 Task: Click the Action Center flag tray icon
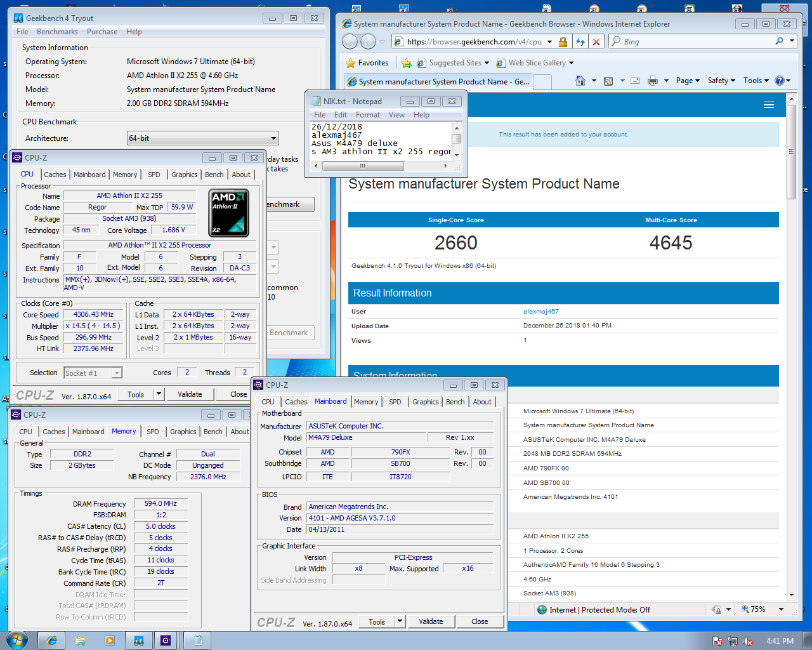(x=717, y=641)
